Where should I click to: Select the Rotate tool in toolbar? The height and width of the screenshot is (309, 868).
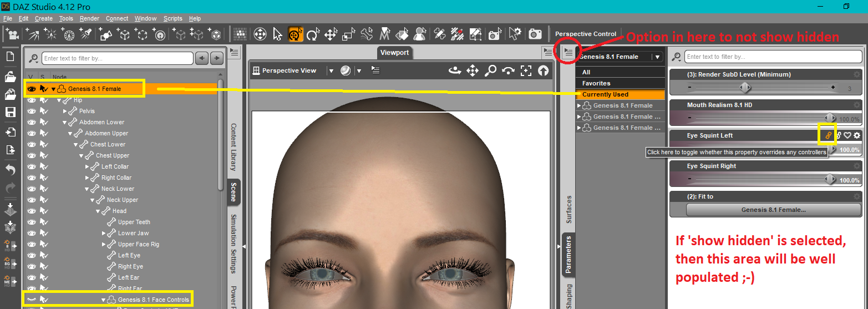point(313,34)
